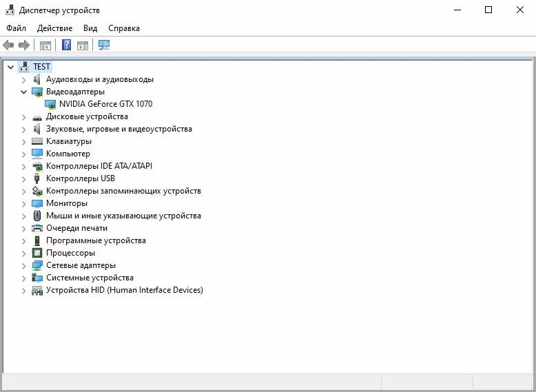Viewport: 536px width, 392px height.
Task: Open the Справка menu
Action: coord(124,28)
